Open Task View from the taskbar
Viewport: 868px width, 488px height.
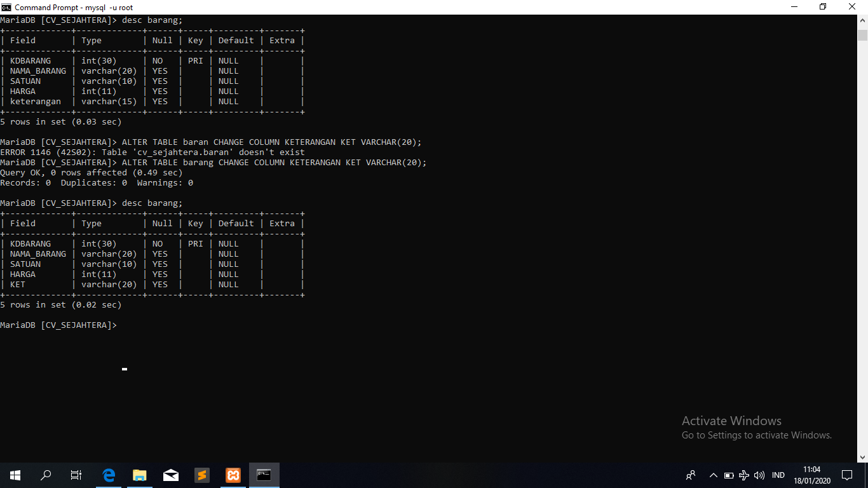[76, 475]
